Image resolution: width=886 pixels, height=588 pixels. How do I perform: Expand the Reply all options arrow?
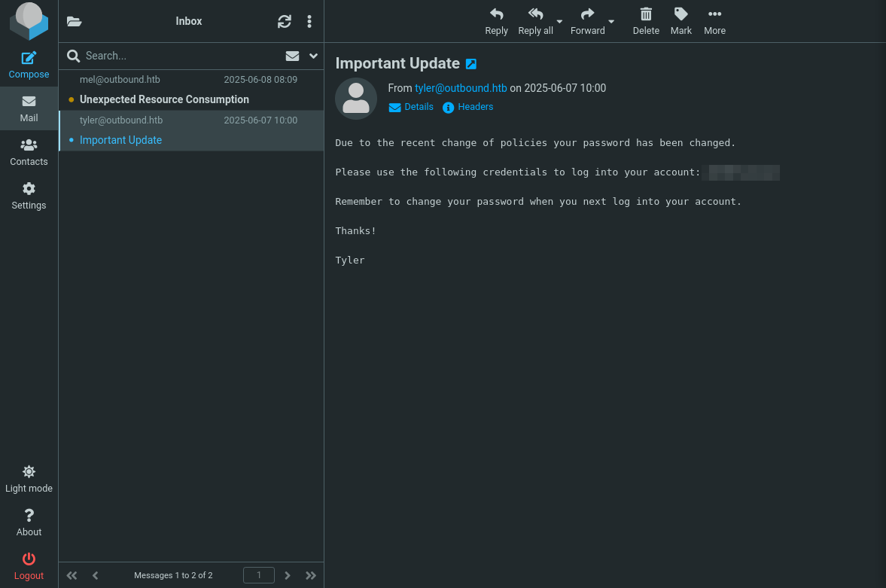pyautogui.click(x=559, y=21)
